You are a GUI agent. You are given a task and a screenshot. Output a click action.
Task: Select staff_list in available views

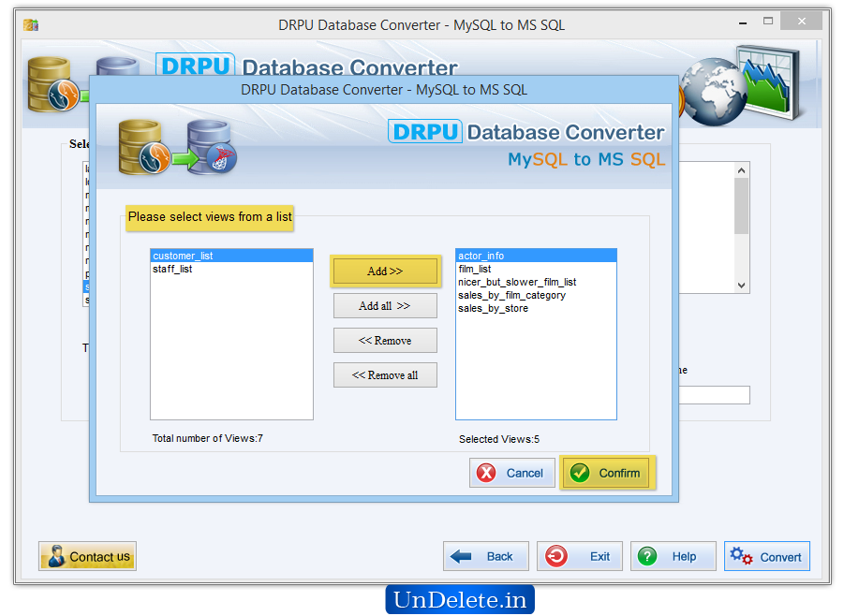(231, 269)
